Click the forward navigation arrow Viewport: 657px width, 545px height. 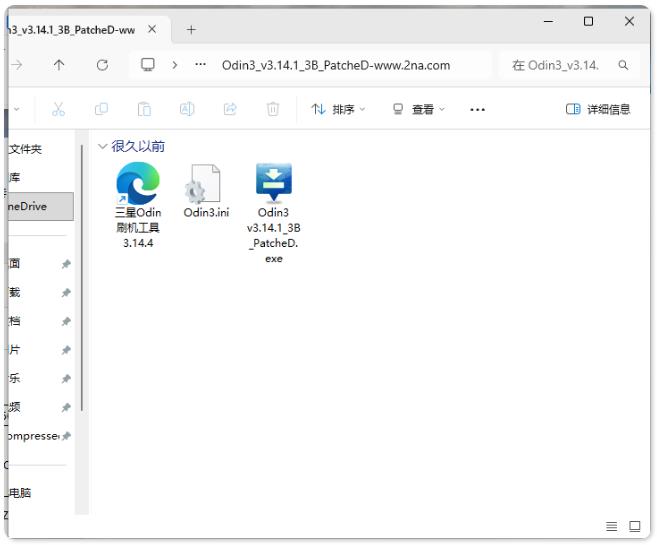17,65
